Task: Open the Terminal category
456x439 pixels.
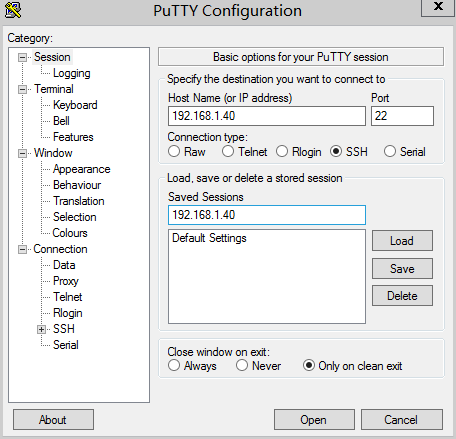Action: [x=54, y=89]
